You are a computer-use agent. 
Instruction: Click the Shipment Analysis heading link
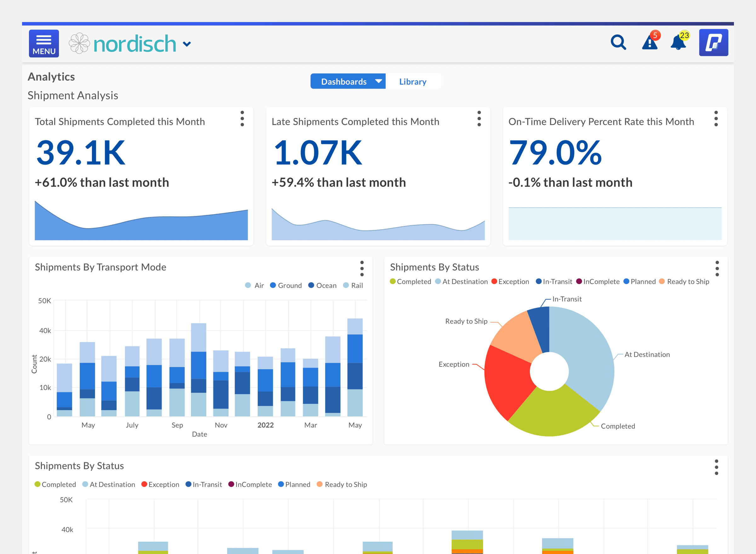coord(73,96)
